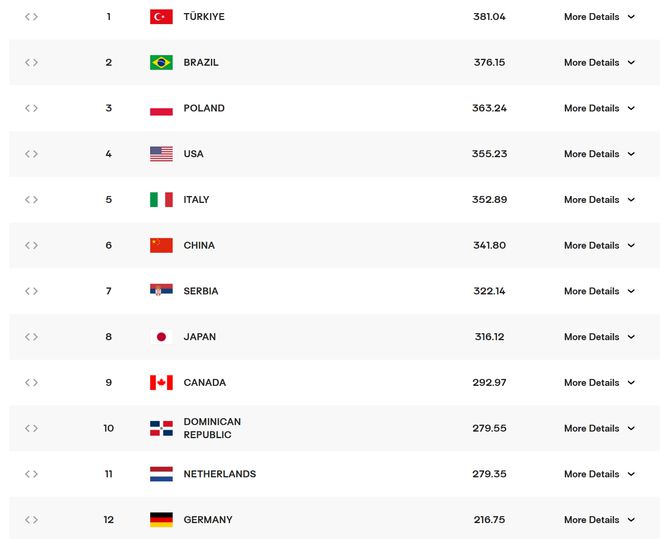Click the Türkiye flag icon
660x539 pixels.
(x=161, y=17)
